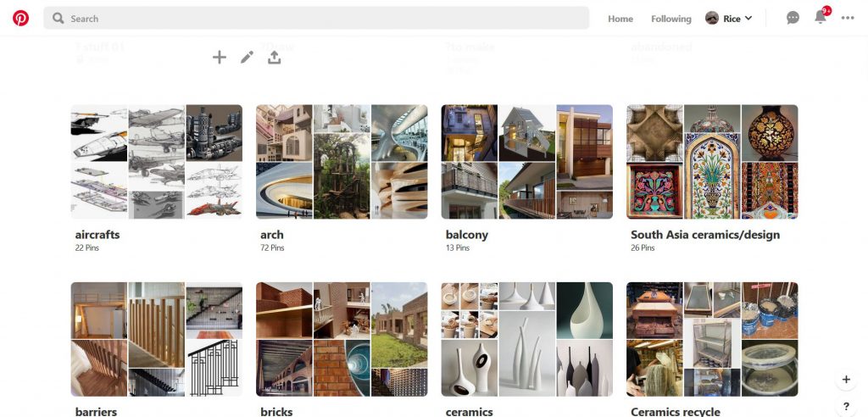Open the Ceramics recycle board thumbnail
This screenshot has height=417, width=868.
[712, 339]
